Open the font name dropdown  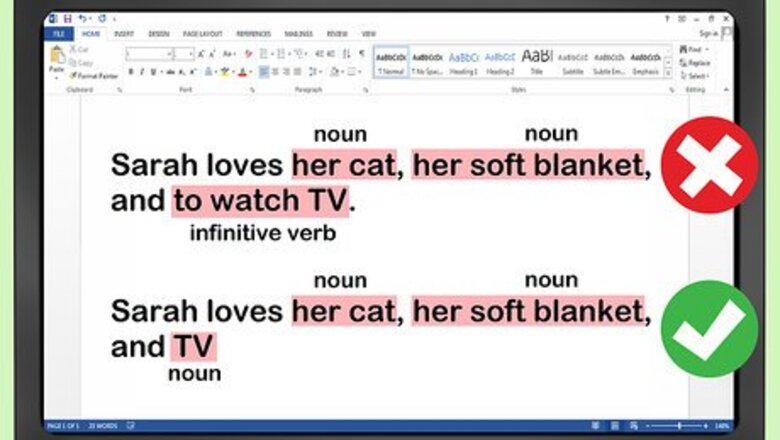[x=168, y=54]
